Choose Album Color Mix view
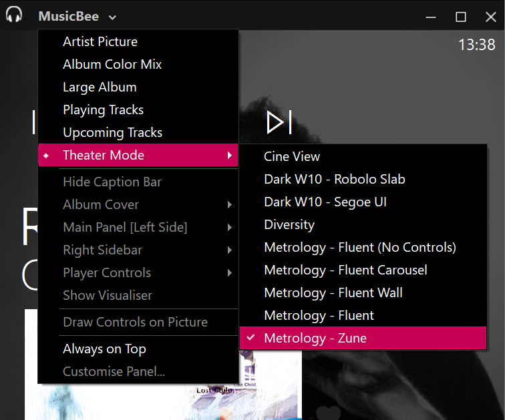Viewport: 505px width, 420px height. [138, 64]
